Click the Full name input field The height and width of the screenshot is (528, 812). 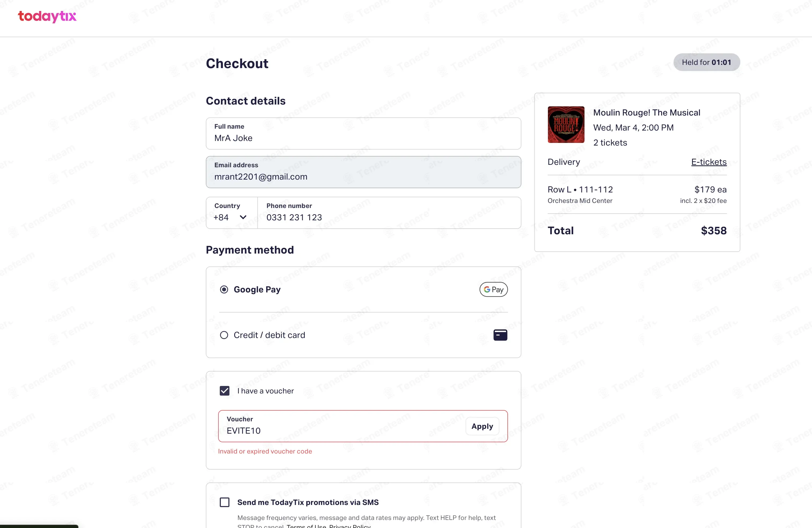click(363, 133)
